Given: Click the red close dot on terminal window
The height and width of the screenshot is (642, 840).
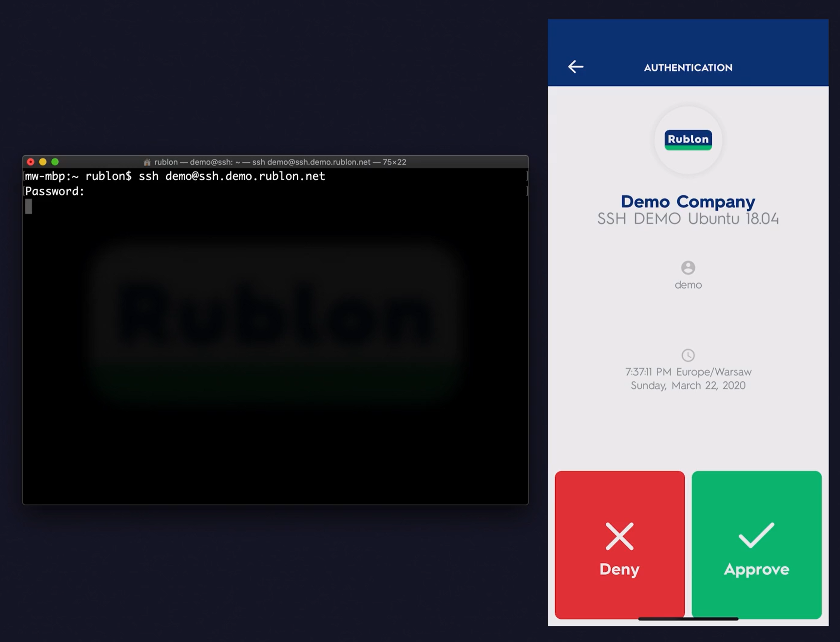Looking at the screenshot, I should click(31, 162).
